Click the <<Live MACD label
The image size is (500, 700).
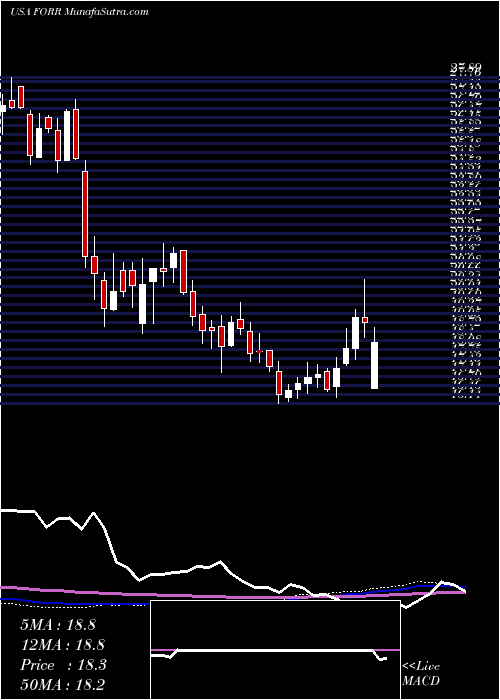pos(421,673)
